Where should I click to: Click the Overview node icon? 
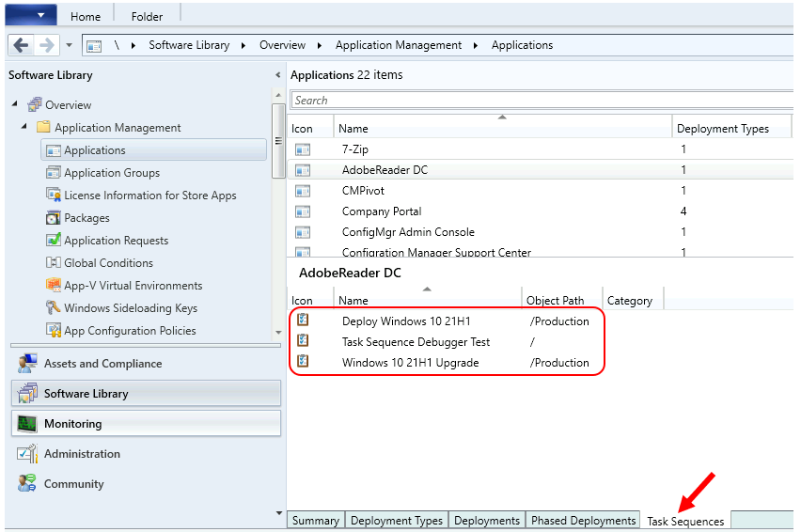point(34,104)
